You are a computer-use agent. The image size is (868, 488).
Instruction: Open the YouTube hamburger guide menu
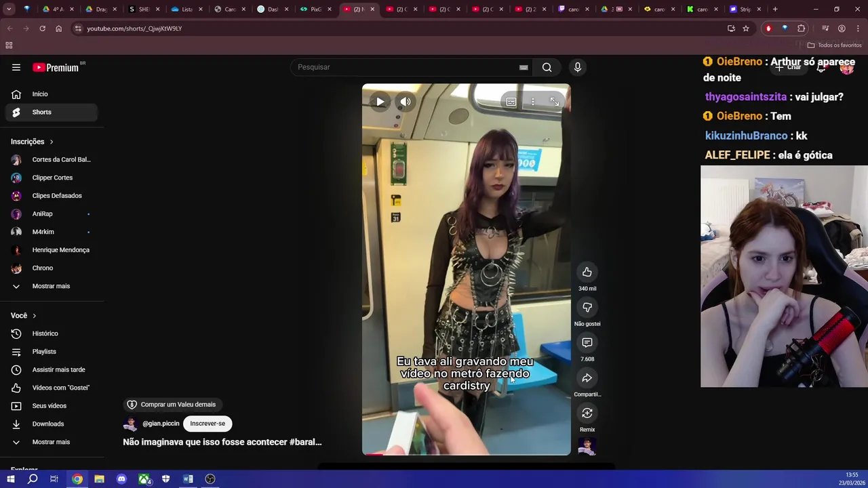tap(16, 67)
